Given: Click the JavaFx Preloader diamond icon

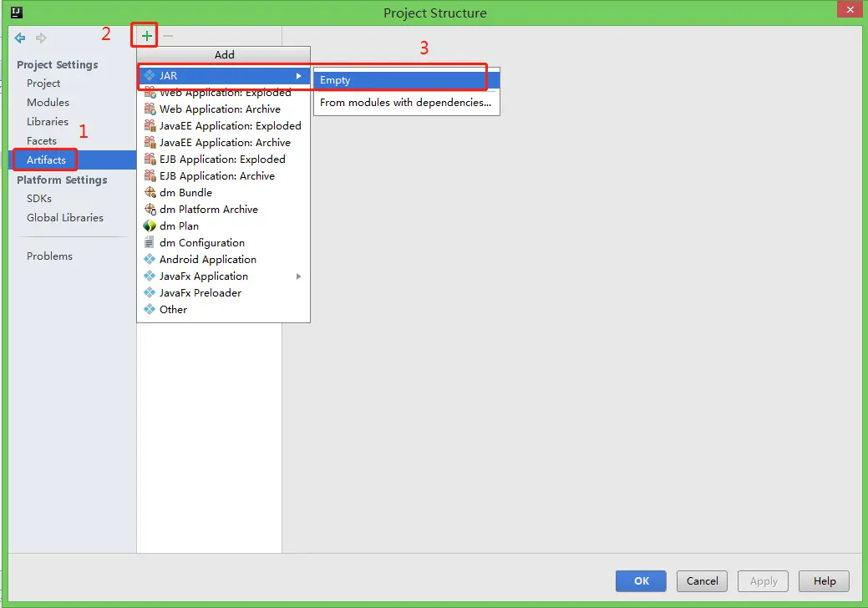Looking at the screenshot, I should click(150, 292).
